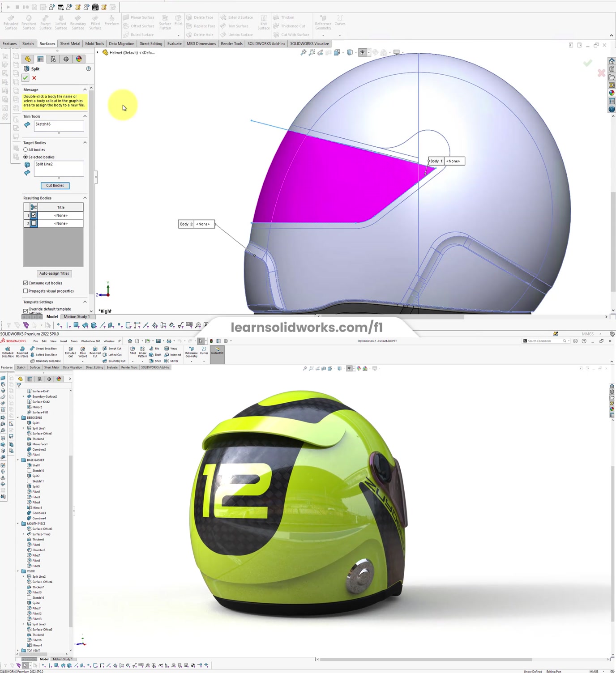
Task: Toggle Override default template settings checkbox
Action: pyautogui.click(x=26, y=311)
